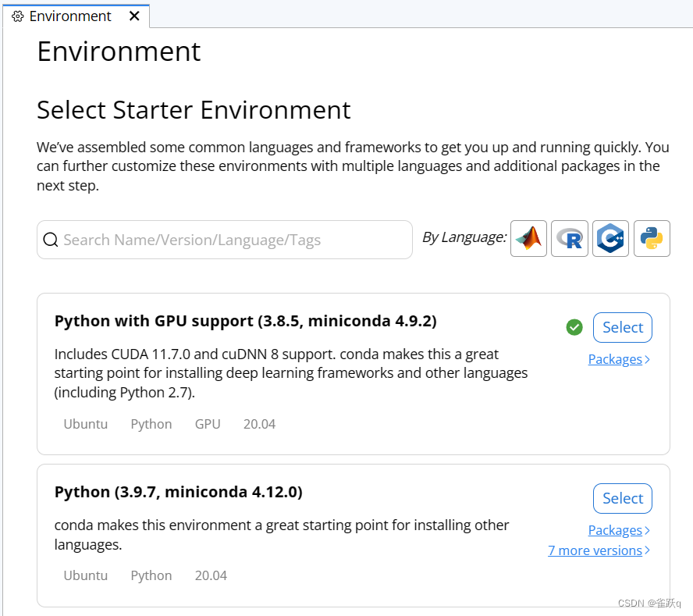
Task: Click the green checkmark beside GPU Select
Action: tap(574, 327)
